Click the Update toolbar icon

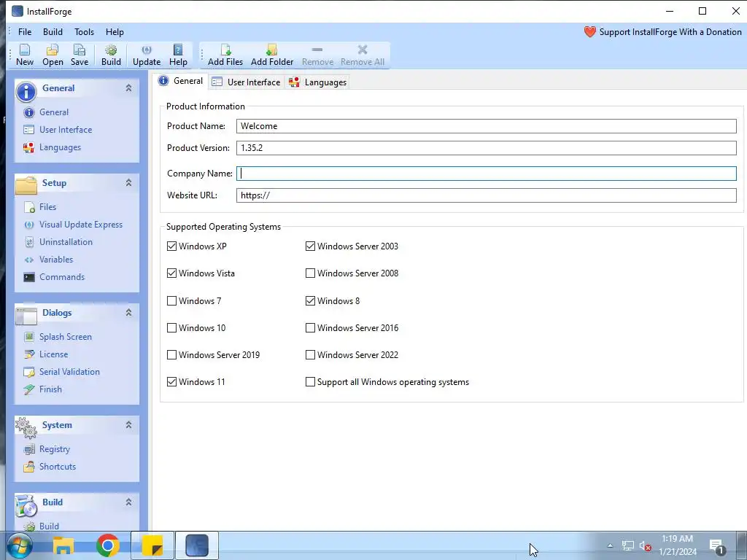pyautogui.click(x=147, y=55)
